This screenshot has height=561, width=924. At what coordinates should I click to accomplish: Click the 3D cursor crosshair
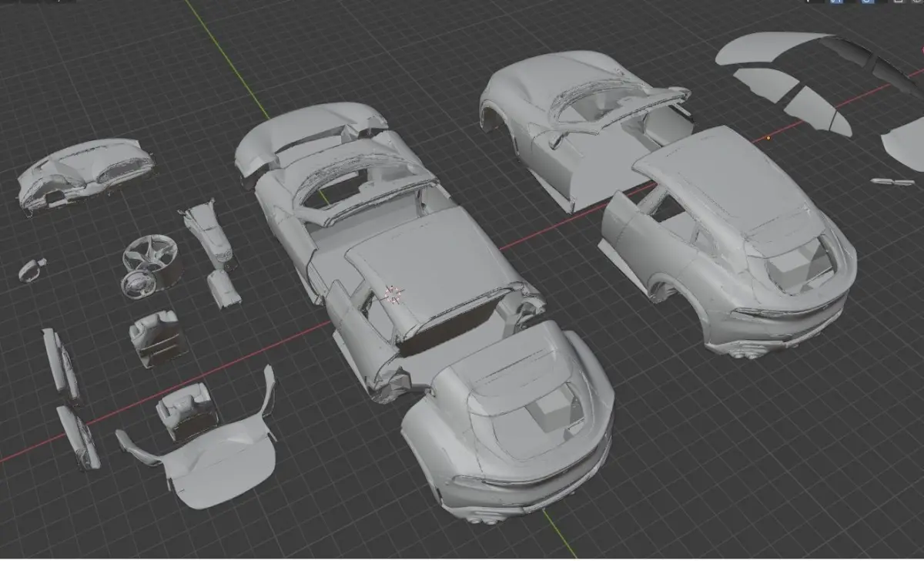(x=393, y=294)
